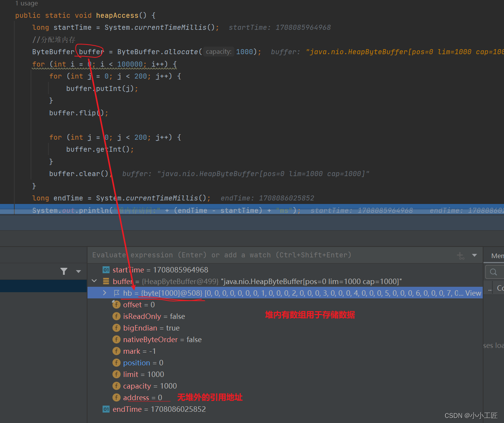Screen dimensions: 504x423
Task: Click the 'buffer.getInt();' statement
Action: pyautogui.click(x=100, y=149)
